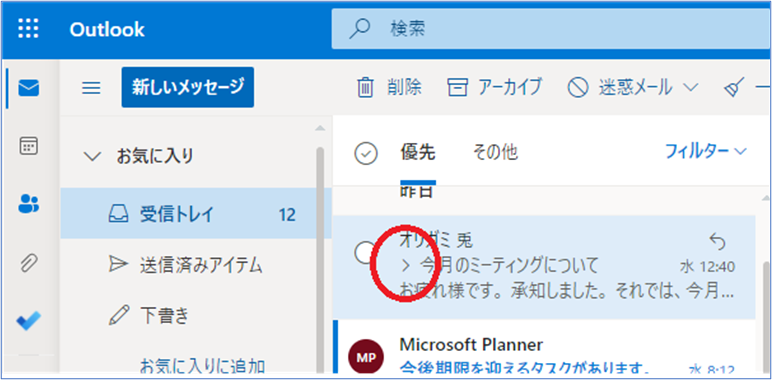Tick the checkbox on オリガミ 兎 message
Viewport: 772px width, 380px height.
click(363, 253)
